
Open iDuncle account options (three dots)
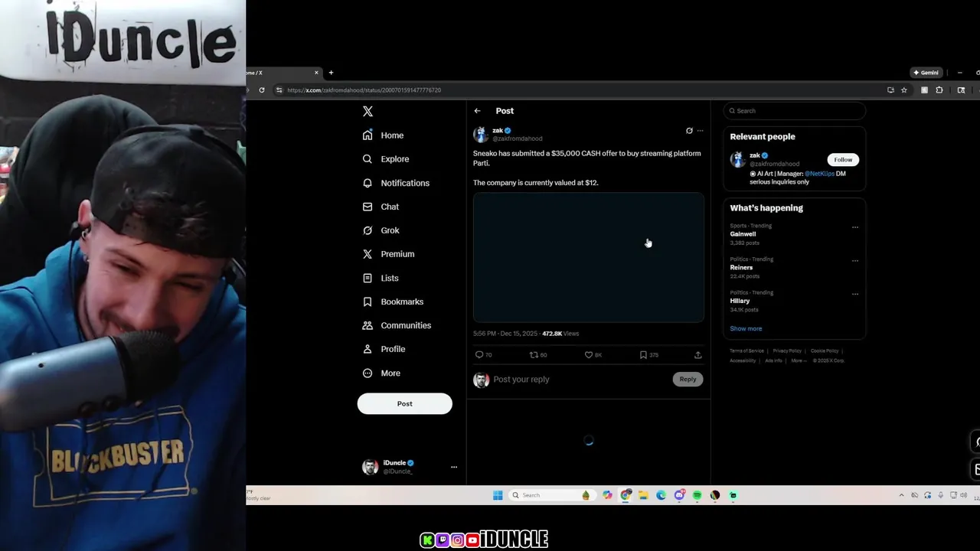(453, 467)
